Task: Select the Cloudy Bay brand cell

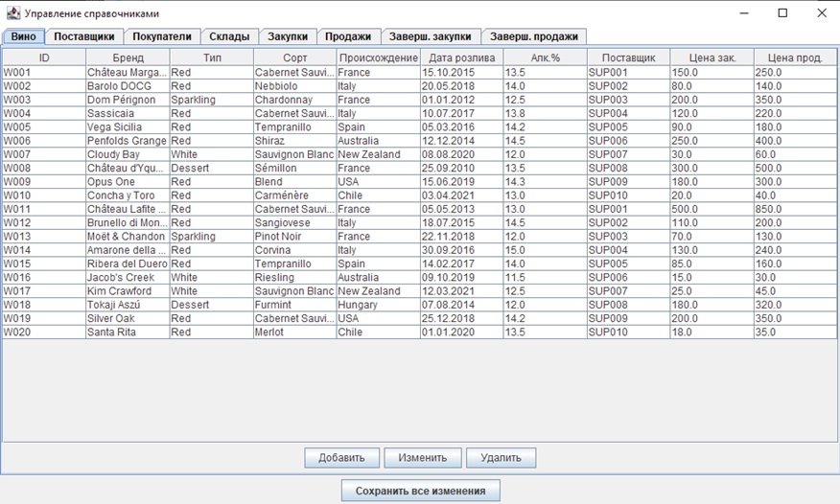Action: (128, 154)
